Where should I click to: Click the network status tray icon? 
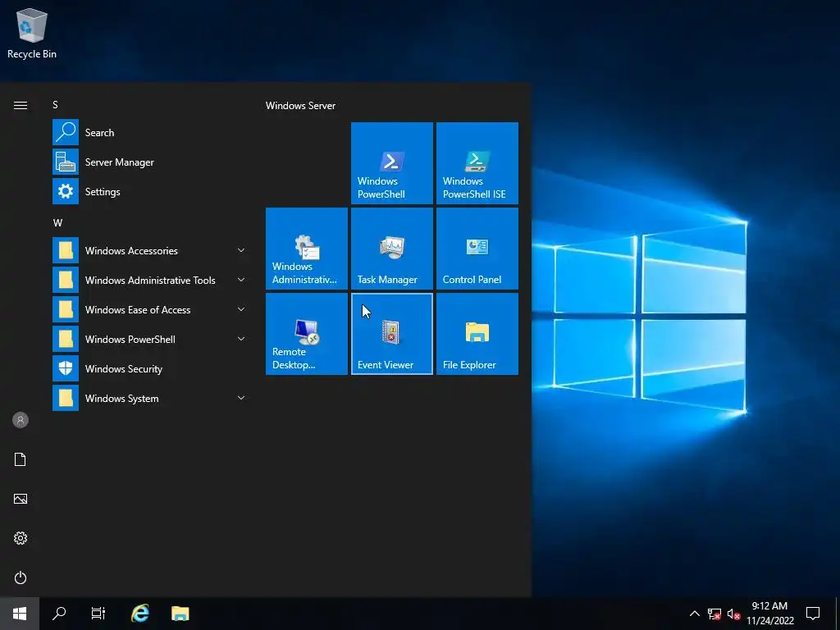pyautogui.click(x=714, y=614)
